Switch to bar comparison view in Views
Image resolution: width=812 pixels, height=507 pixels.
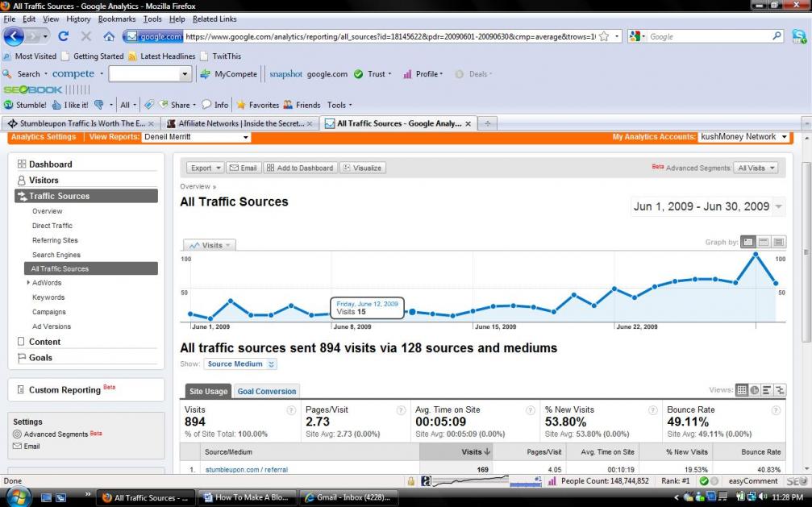point(767,390)
